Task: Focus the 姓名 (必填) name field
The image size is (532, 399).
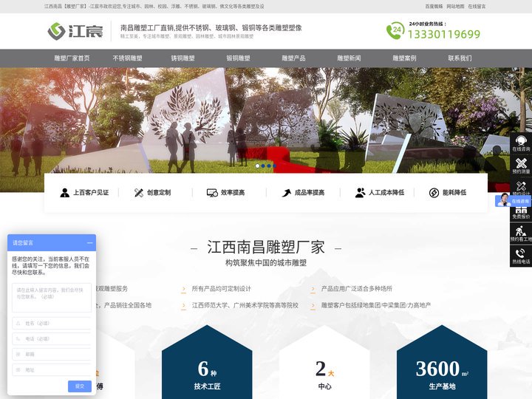Action: 52,324
